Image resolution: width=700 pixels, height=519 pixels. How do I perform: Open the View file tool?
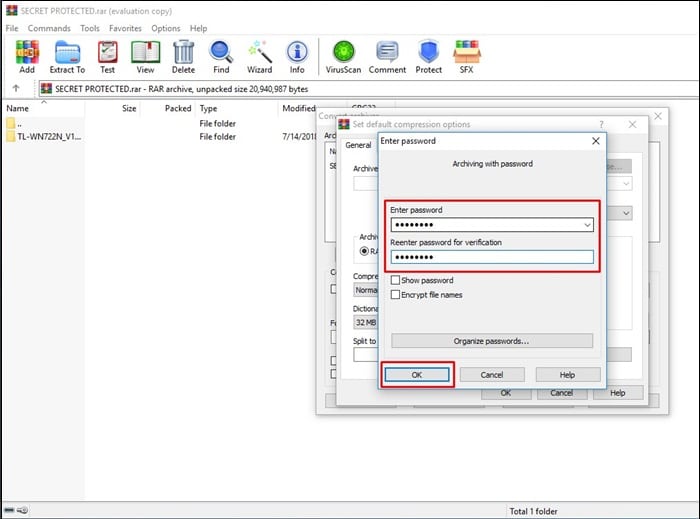pyautogui.click(x=145, y=56)
